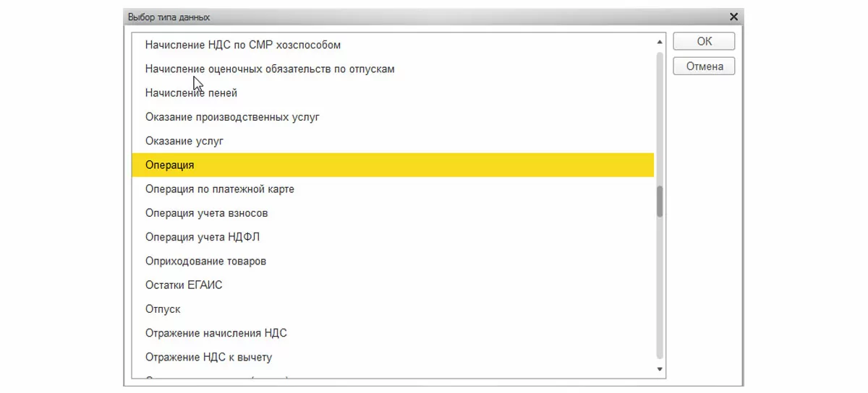Pick Операция учета НДФЛ
Image resolution: width=868 pixels, height=393 pixels.
197,237
